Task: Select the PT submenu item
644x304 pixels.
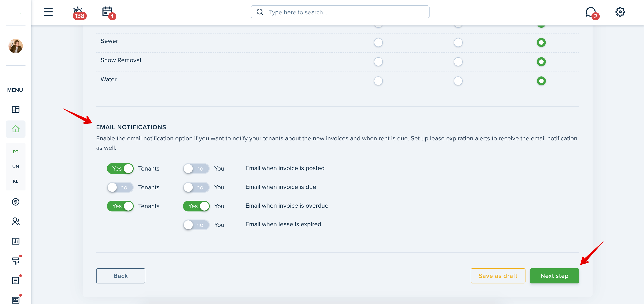Action: click(x=15, y=152)
